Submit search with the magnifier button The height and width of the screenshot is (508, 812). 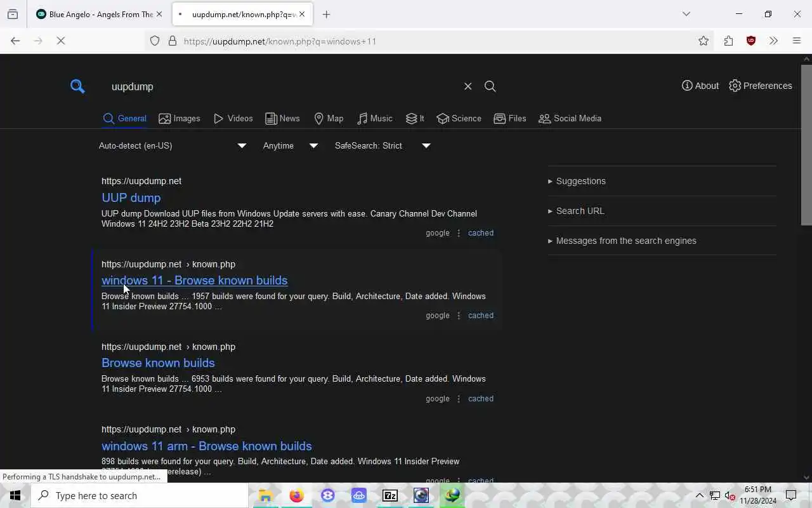(x=490, y=86)
